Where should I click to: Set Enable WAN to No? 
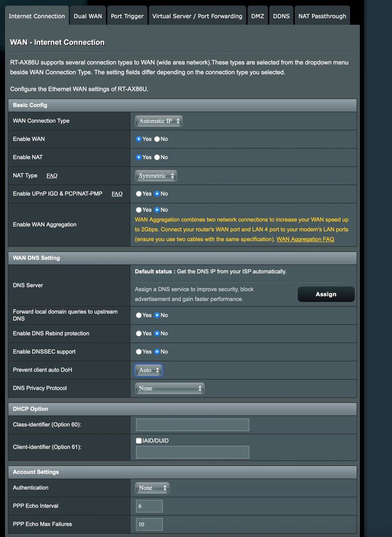(157, 139)
